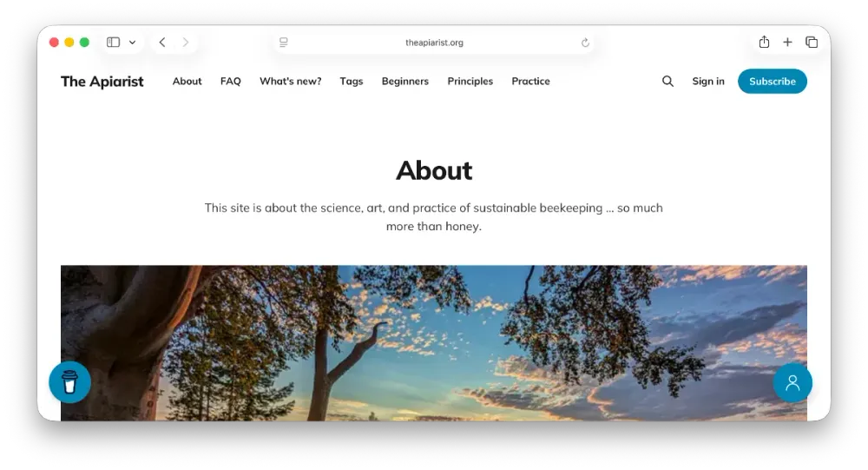Open the FAQ nav item
868x470 pixels.
[x=230, y=81]
